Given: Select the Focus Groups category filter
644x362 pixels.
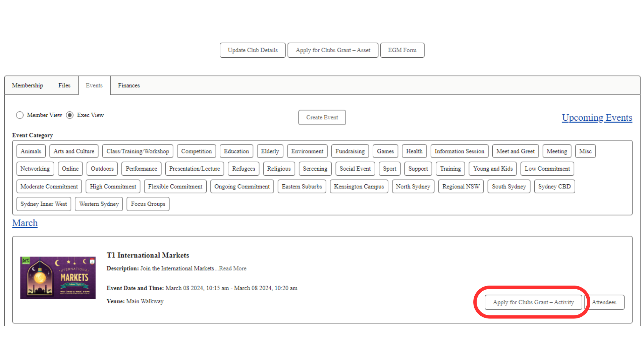Looking at the screenshot, I should [x=148, y=204].
